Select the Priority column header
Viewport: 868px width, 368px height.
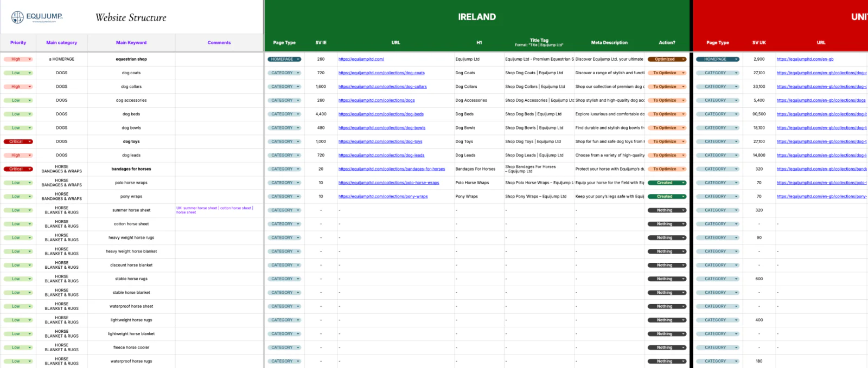tap(18, 42)
